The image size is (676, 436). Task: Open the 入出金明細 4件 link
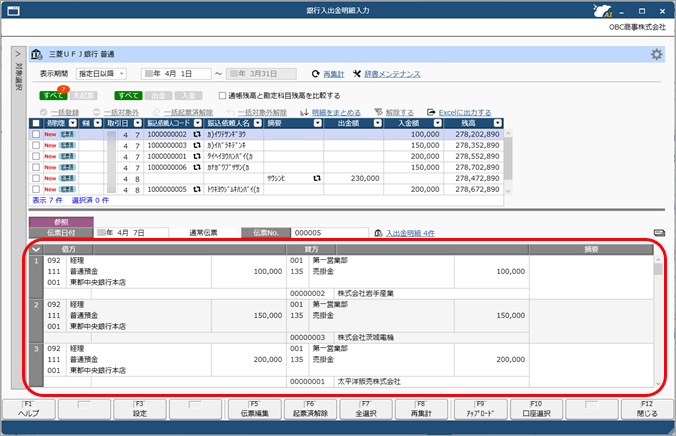[410, 233]
